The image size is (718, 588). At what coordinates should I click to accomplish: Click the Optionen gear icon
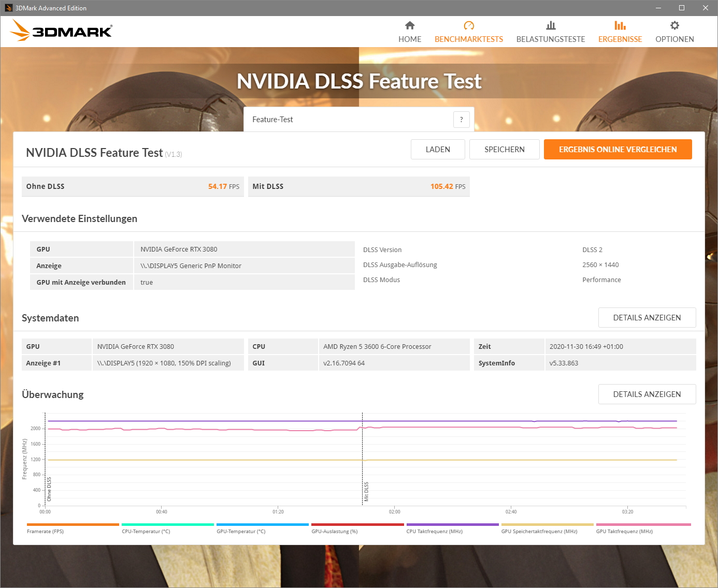674,25
